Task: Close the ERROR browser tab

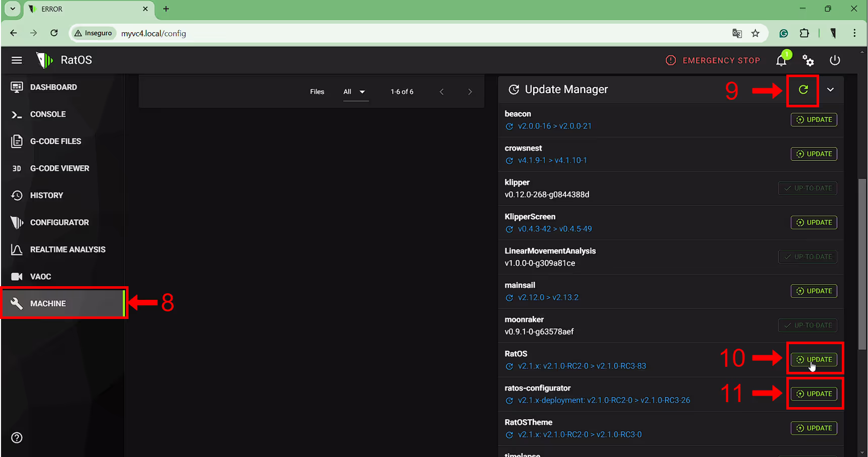Action: point(145,9)
